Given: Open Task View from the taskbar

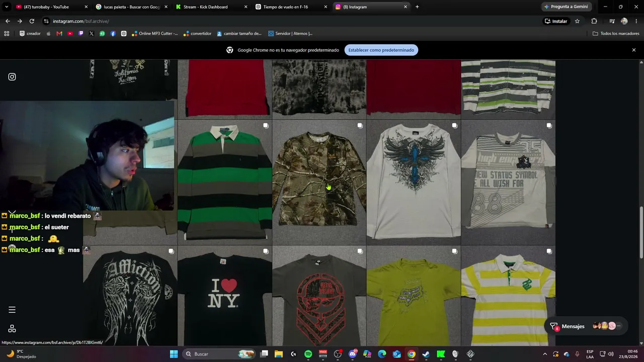Looking at the screenshot, I should click(x=264, y=354).
